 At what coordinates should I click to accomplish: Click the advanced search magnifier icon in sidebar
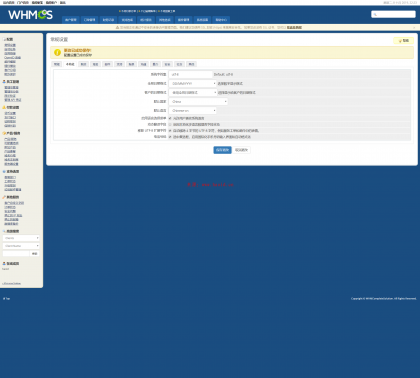[x=4, y=231]
